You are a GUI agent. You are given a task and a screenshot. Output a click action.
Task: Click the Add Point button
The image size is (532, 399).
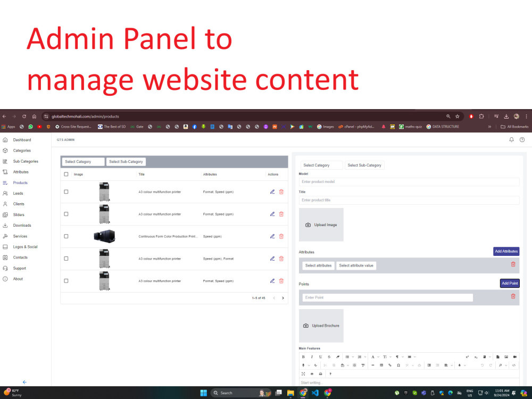[510, 283]
